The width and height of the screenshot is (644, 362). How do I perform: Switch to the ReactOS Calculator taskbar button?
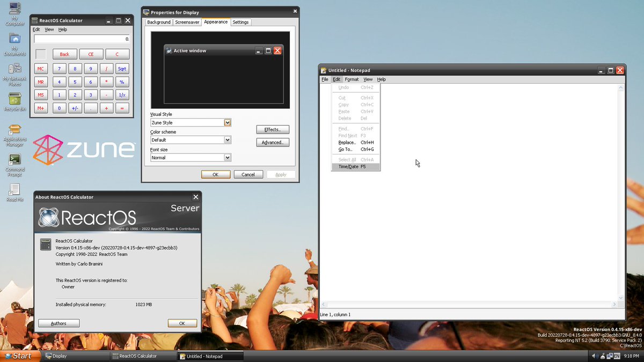pyautogui.click(x=143, y=356)
